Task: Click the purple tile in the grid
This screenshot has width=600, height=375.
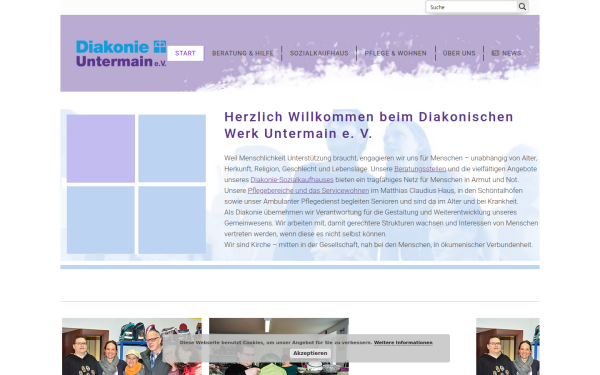Action: (101, 148)
